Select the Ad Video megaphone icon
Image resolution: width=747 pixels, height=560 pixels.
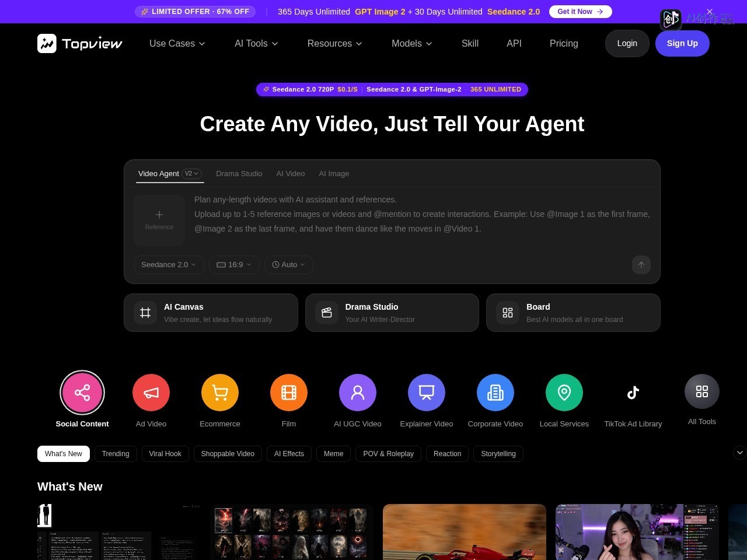pos(151,393)
